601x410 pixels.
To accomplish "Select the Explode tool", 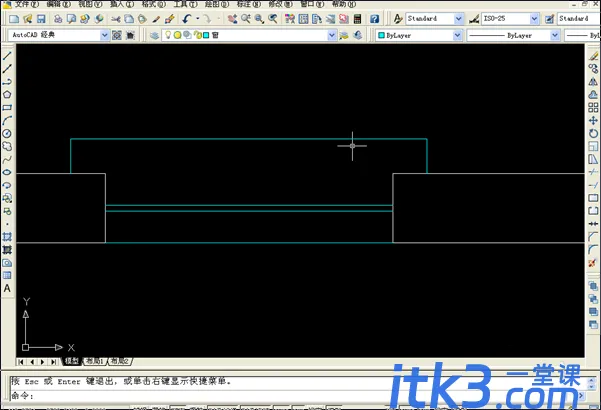I will click(593, 263).
